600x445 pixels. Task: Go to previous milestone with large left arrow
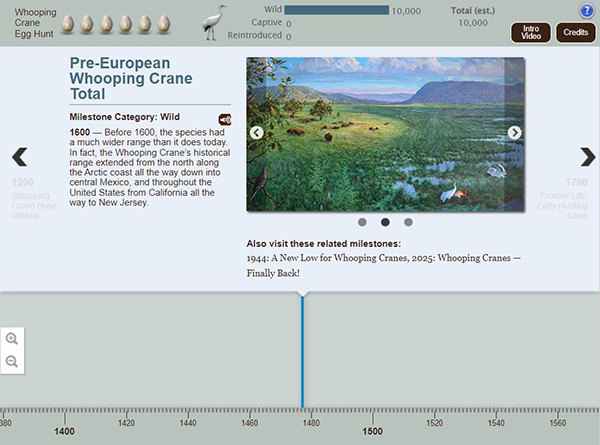tap(20, 157)
